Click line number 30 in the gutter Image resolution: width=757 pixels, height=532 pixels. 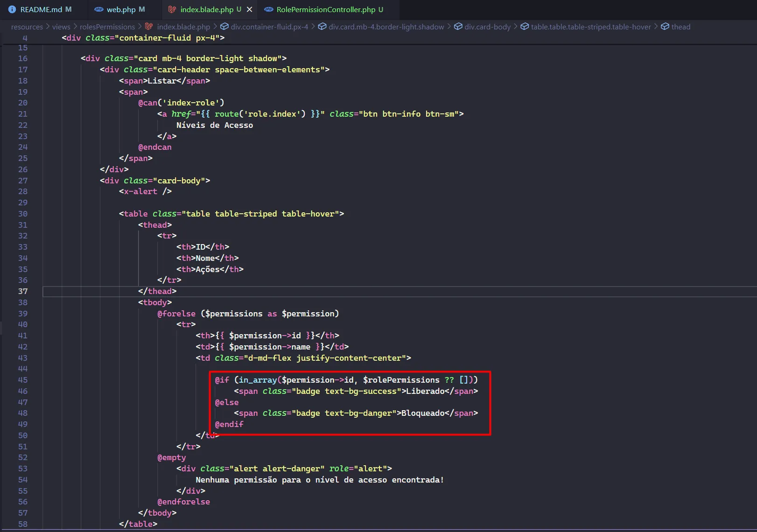point(23,214)
